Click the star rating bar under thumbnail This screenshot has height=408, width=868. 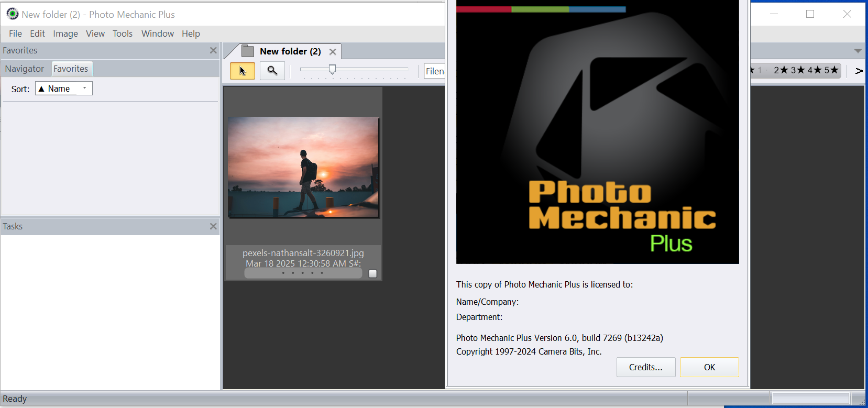303,273
